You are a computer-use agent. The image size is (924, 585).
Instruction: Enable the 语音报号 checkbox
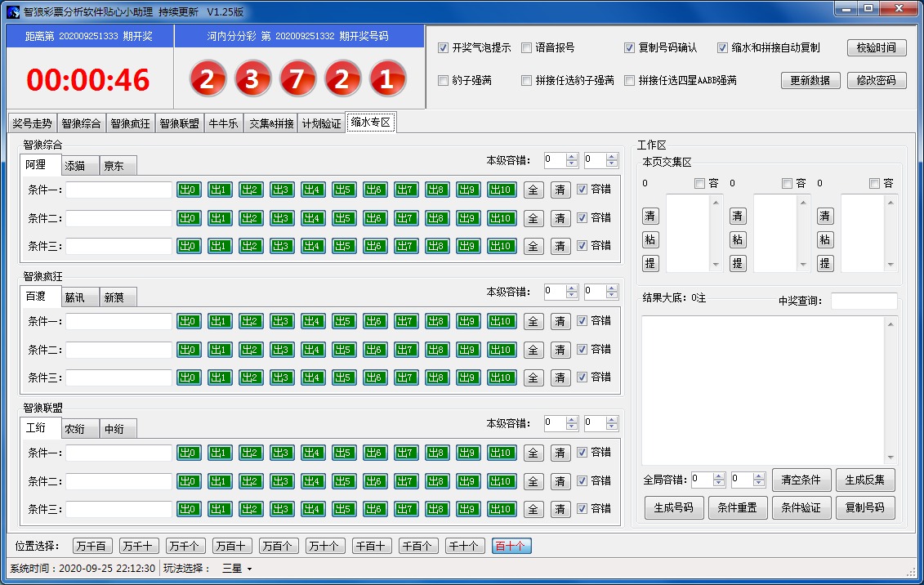pyautogui.click(x=527, y=47)
